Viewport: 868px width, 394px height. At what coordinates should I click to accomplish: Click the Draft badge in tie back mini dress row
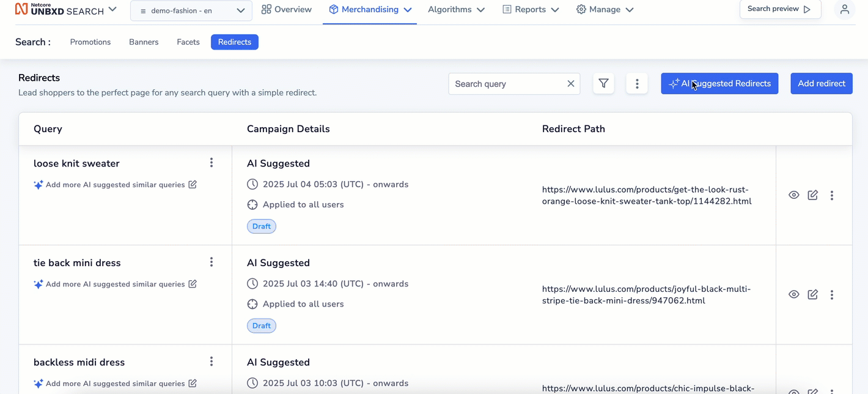coord(262,326)
